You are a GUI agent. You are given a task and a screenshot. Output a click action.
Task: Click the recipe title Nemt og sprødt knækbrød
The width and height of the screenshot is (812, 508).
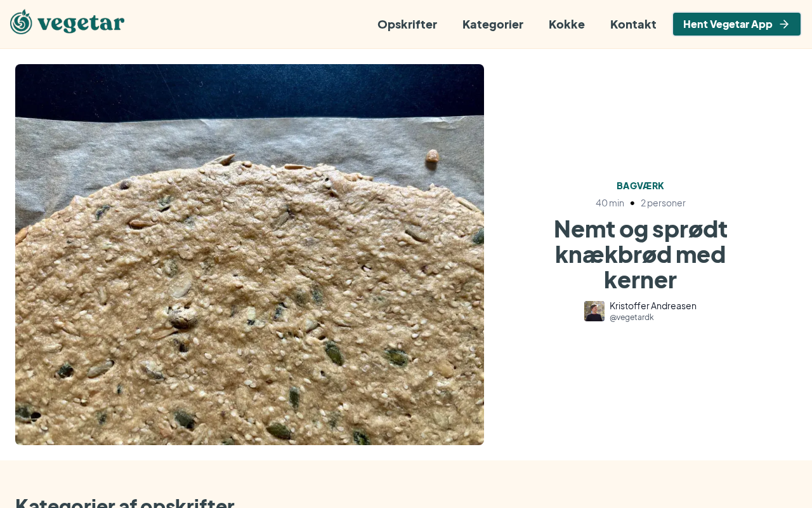pos(640,254)
